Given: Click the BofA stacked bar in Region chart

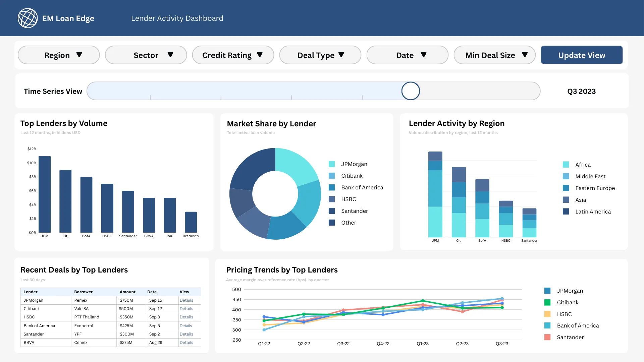Looking at the screenshot, I should pos(482,208).
